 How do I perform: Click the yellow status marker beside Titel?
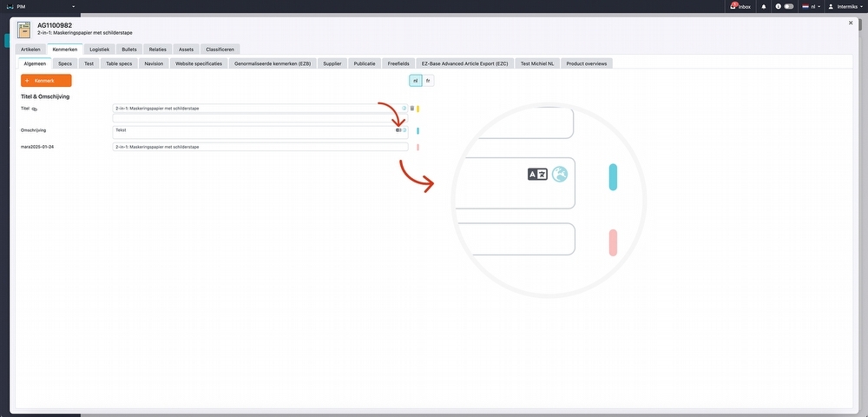coord(418,109)
